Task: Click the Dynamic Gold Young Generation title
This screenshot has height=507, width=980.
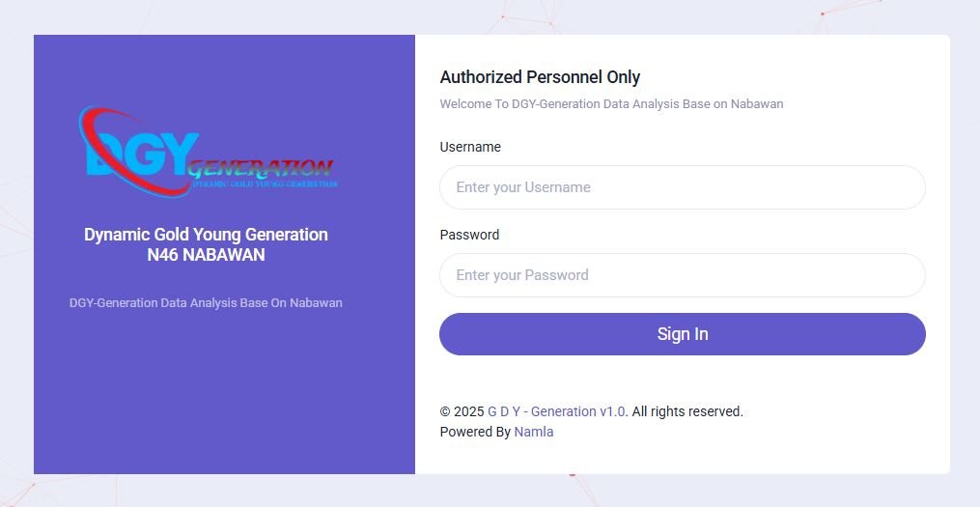Action: 206,235
